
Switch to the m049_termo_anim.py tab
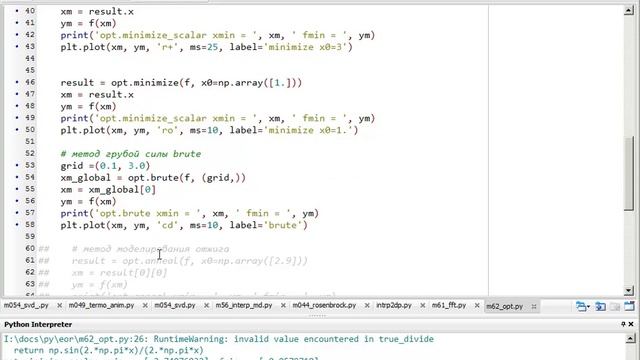click(x=101, y=305)
